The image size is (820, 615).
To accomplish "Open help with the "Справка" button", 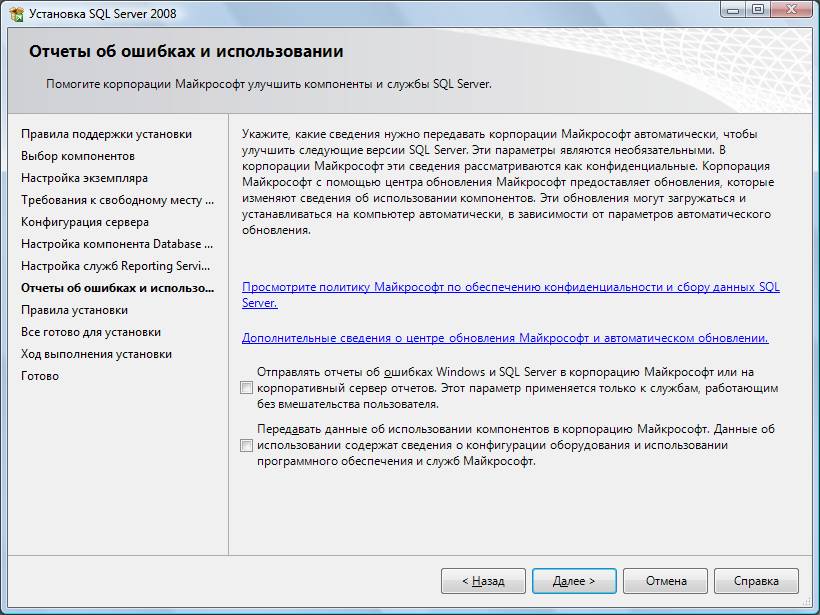I will point(756,581).
